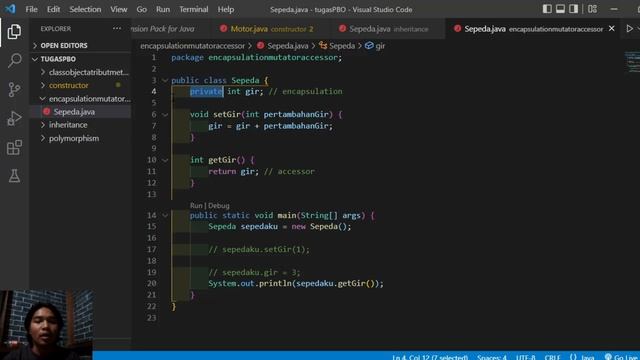Click the Sepeda class breadcrumb

tap(337, 46)
